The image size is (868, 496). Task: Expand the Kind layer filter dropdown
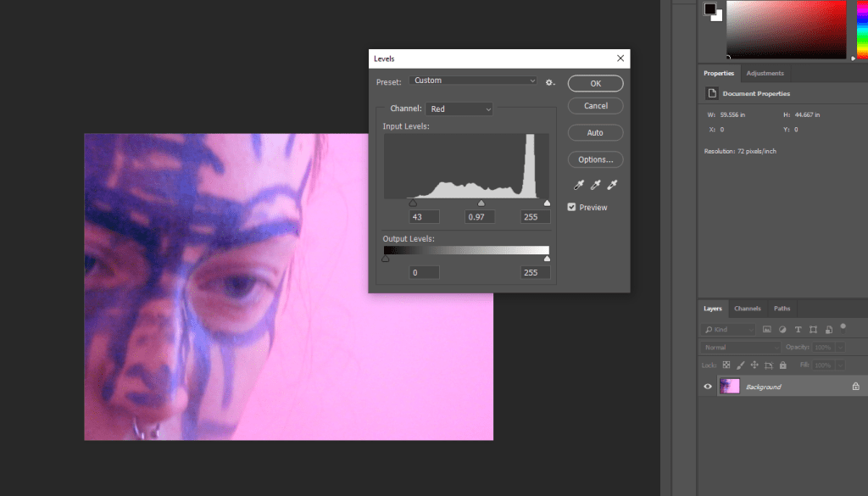pyautogui.click(x=729, y=329)
